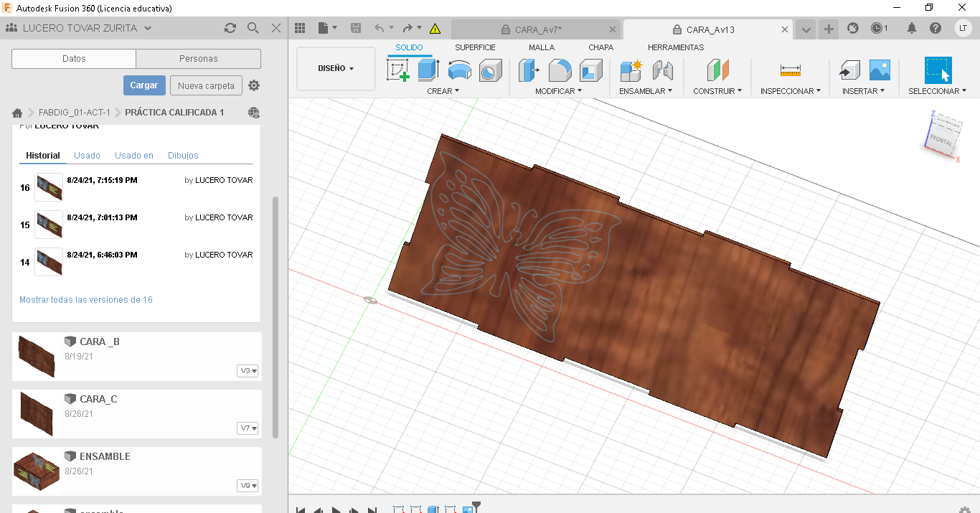Open the job status clock icon

(880, 29)
